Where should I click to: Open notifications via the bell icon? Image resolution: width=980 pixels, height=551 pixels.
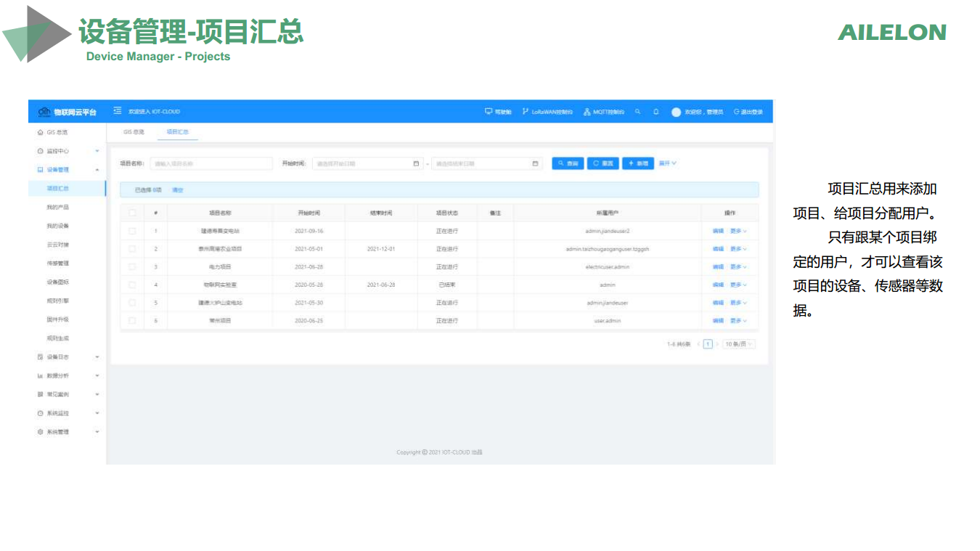point(656,112)
